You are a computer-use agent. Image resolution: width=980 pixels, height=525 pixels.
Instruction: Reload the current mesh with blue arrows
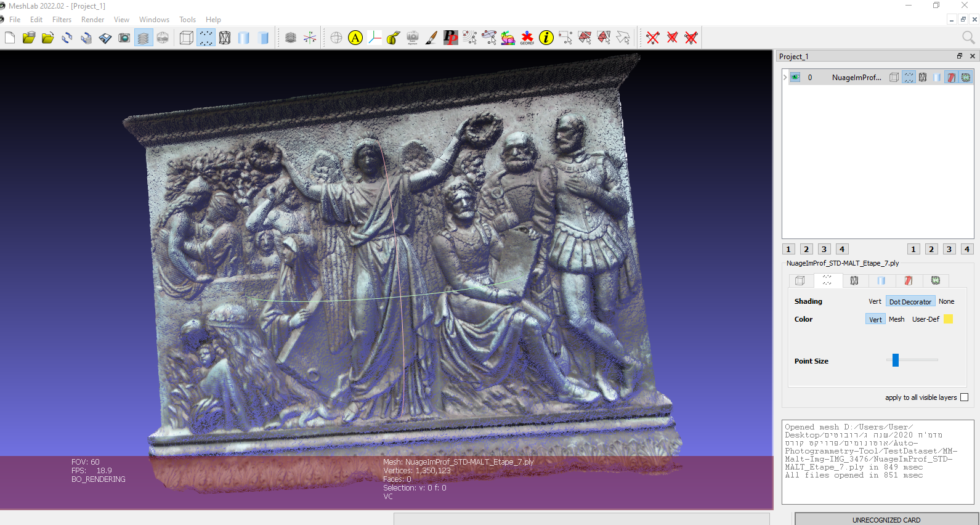pos(67,38)
